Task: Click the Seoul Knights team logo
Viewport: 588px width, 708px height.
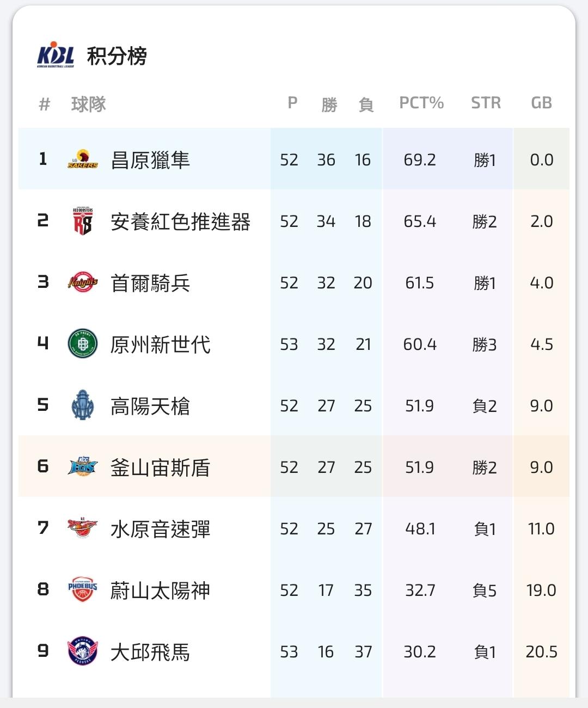Action: [x=83, y=282]
